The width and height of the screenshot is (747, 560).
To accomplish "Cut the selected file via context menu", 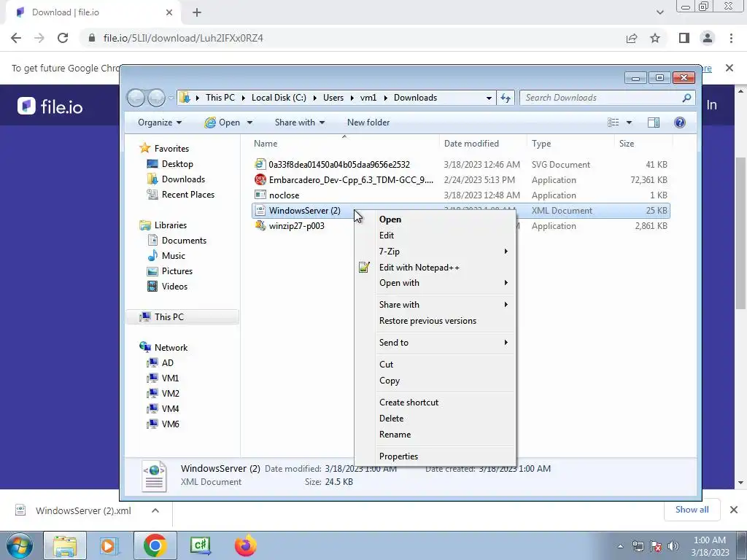I will tap(386, 365).
